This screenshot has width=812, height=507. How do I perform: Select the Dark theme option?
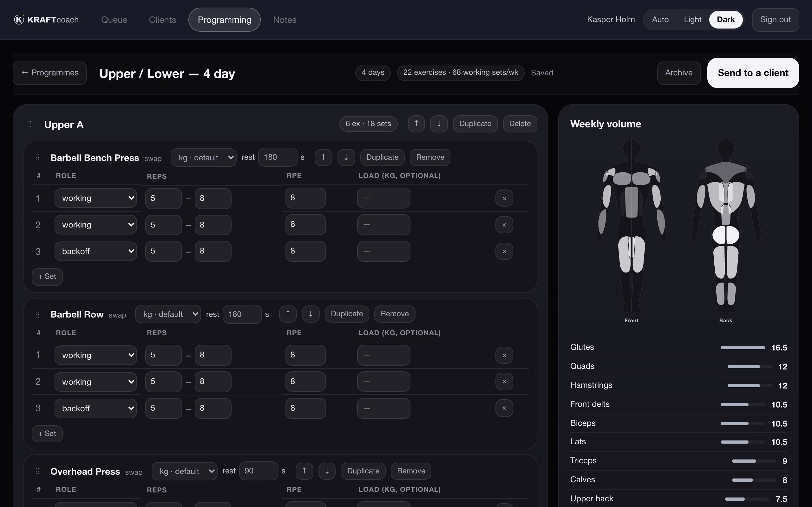726,19
